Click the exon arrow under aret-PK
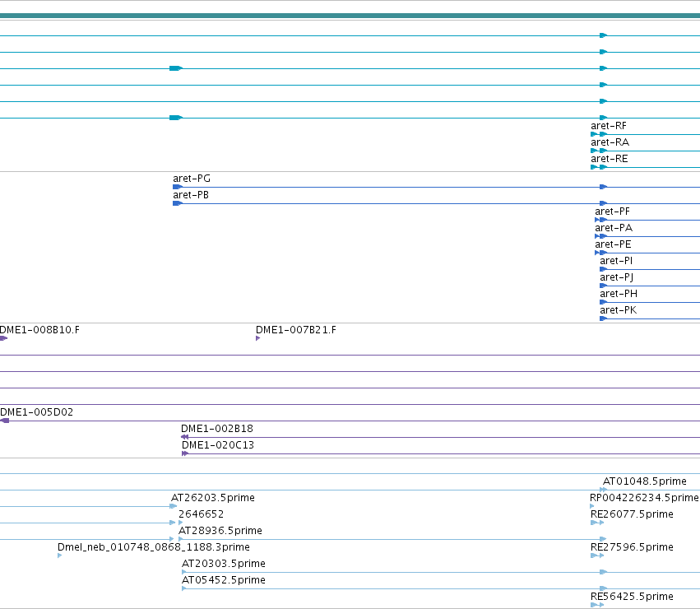 [604, 318]
